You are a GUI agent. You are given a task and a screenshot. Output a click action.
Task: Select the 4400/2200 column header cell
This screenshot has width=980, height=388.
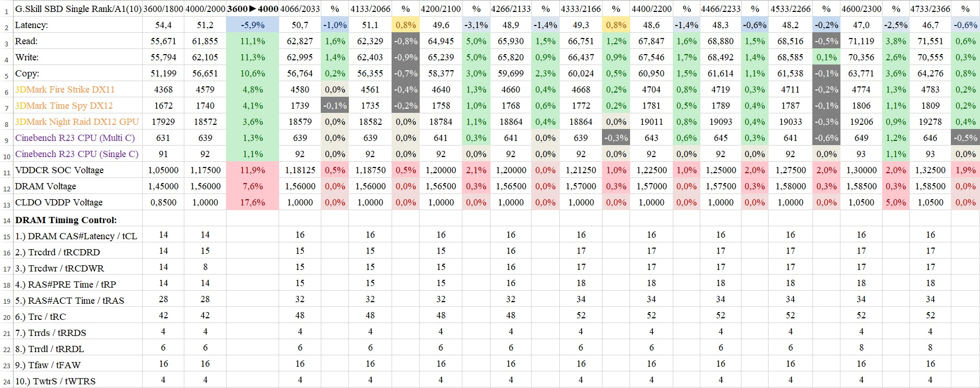pos(651,9)
